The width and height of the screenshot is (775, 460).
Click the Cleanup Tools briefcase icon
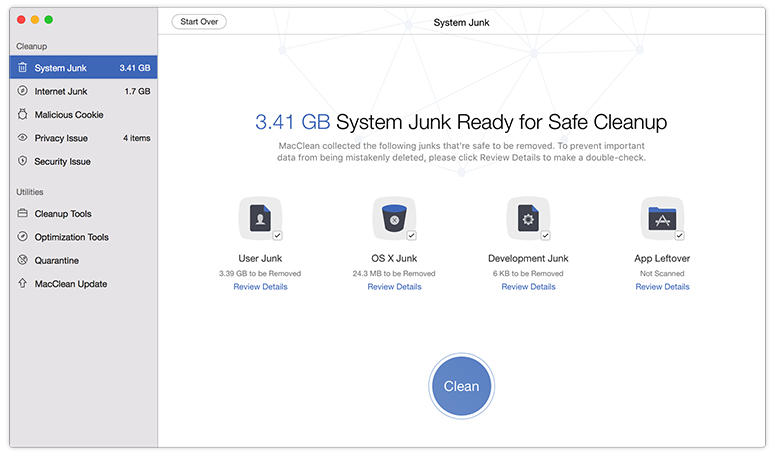(22, 213)
